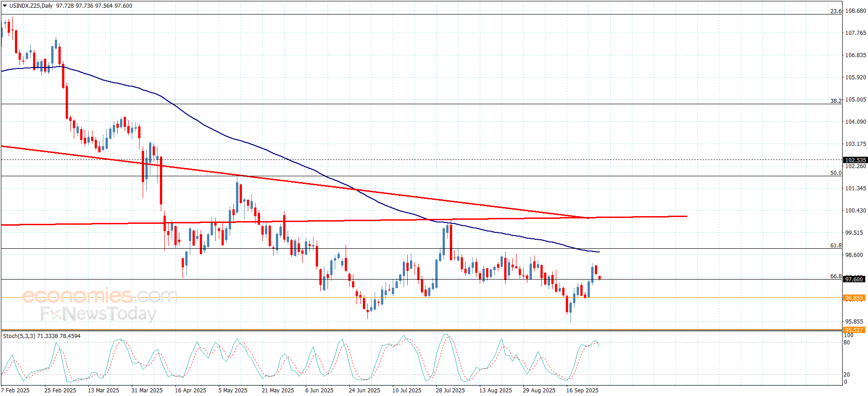Image resolution: width=868 pixels, height=396 pixels.
Task: Click the 28 Jul 2025 date label
Action: [450, 391]
